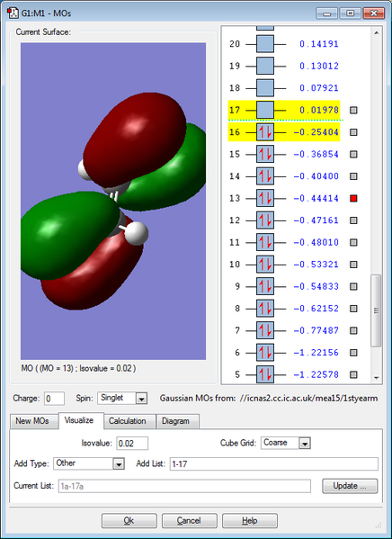This screenshot has width=392, height=539.
Task: Click red surface marker of orbital 13
Action: pyautogui.click(x=353, y=198)
